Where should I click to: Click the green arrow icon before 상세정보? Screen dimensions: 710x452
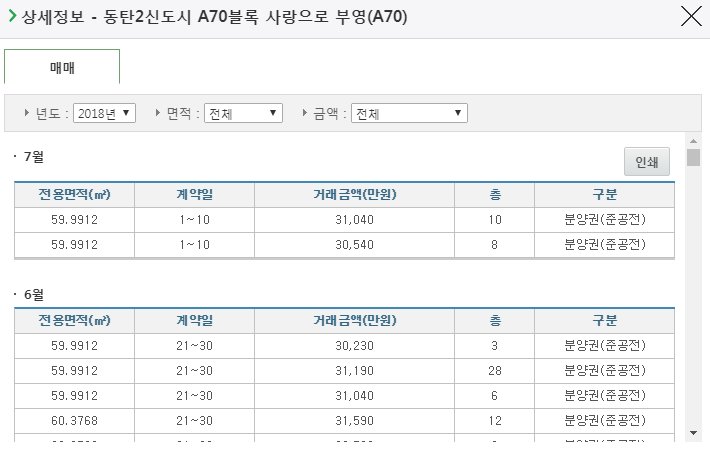[x=12, y=16]
